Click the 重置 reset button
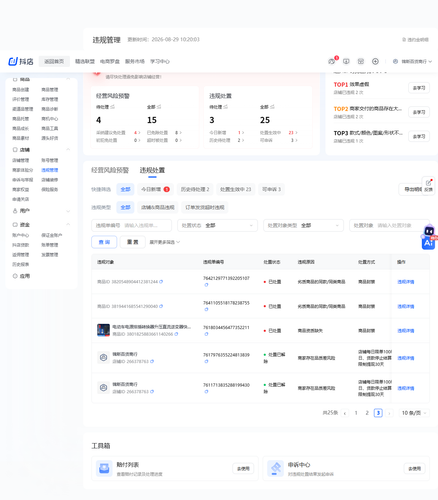438x500 pixels. (x=133, y=242)
